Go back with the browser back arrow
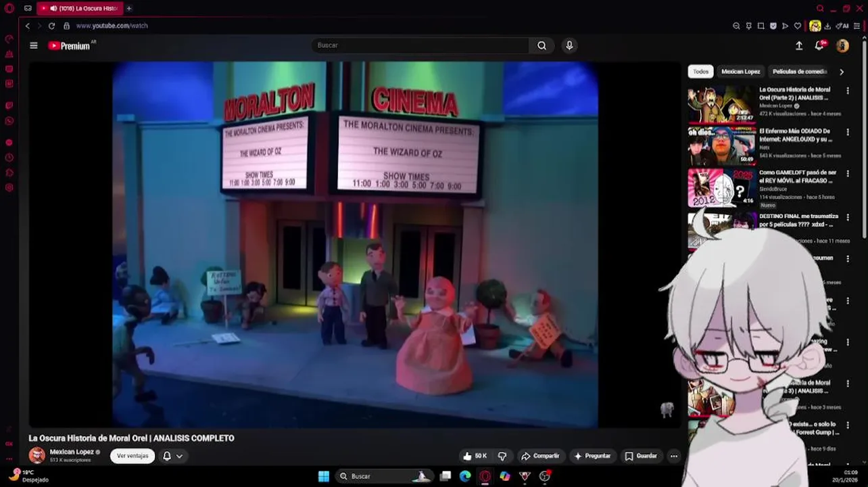Screen dimensions: 868x487 (x=27, y=26)
